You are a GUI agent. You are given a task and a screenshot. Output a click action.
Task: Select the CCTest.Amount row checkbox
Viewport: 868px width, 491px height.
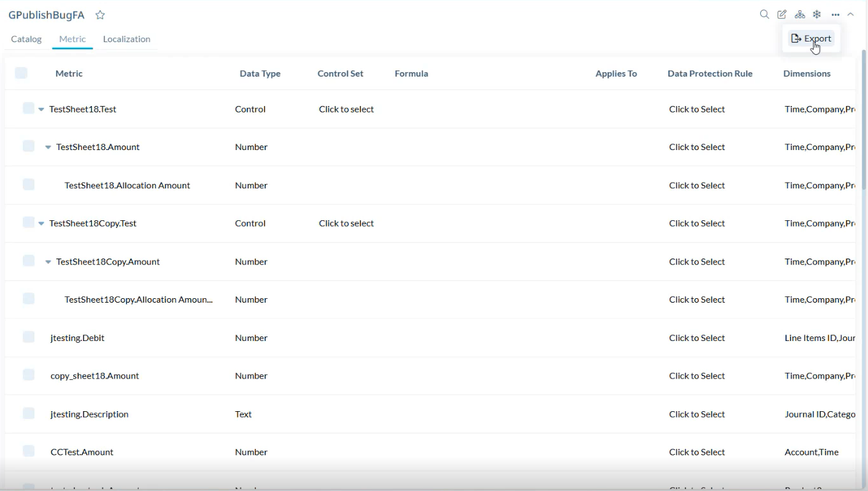[x=28, y=451]
